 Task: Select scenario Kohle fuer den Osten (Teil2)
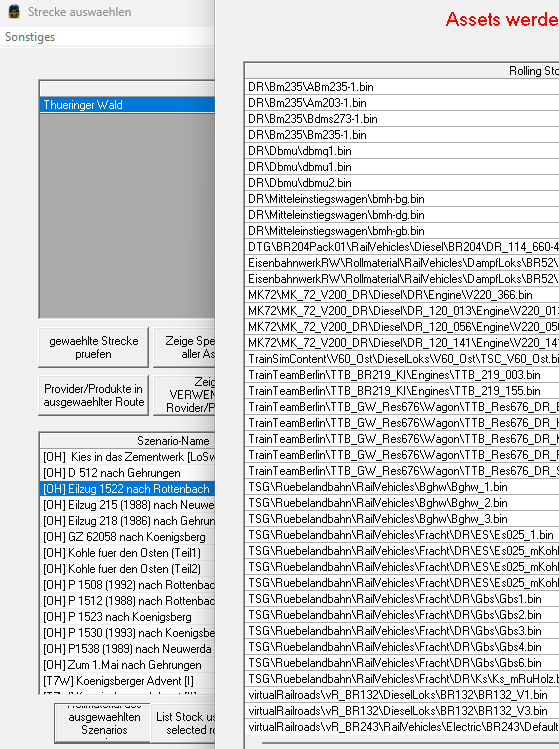pyautogui.click(x=128, y=569)
